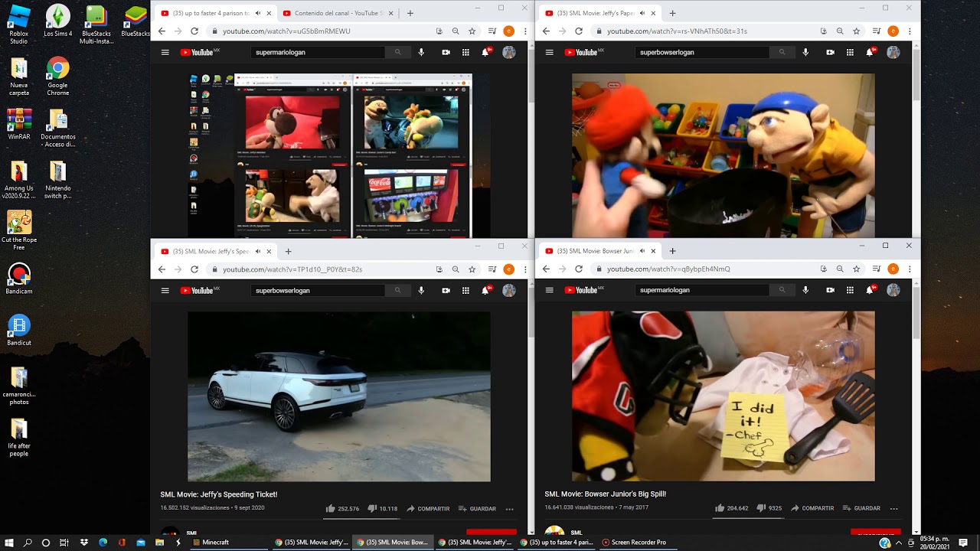Viewport: 980px width, 551px height.
Task: Open Nueva carpeta folder on desktop
Action: 19,77
